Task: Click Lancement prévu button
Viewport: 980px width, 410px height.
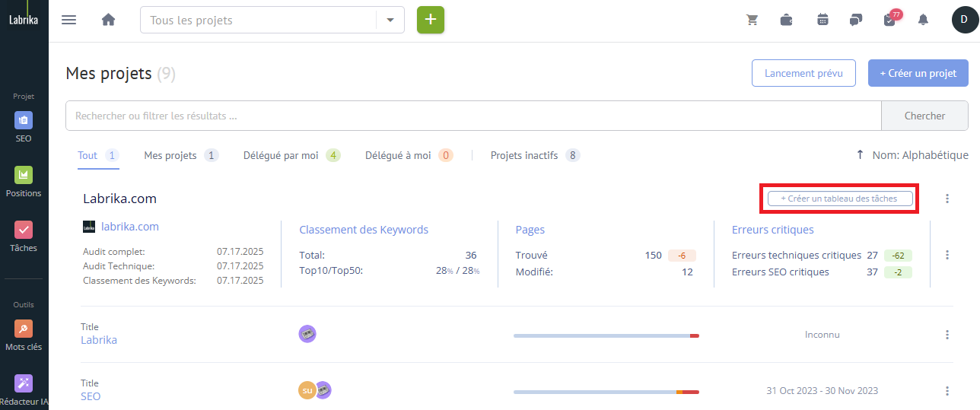Action: pos(803,73)
